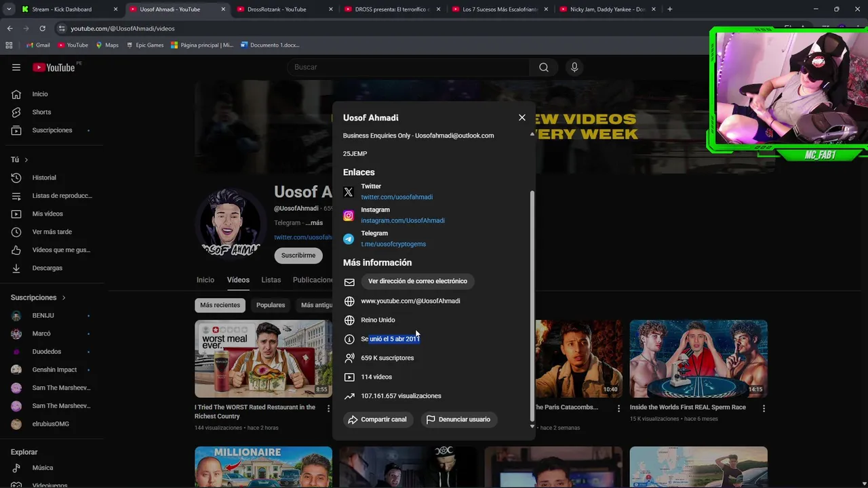Open browser tab list dropdown arrow

[x=9, y=9]
